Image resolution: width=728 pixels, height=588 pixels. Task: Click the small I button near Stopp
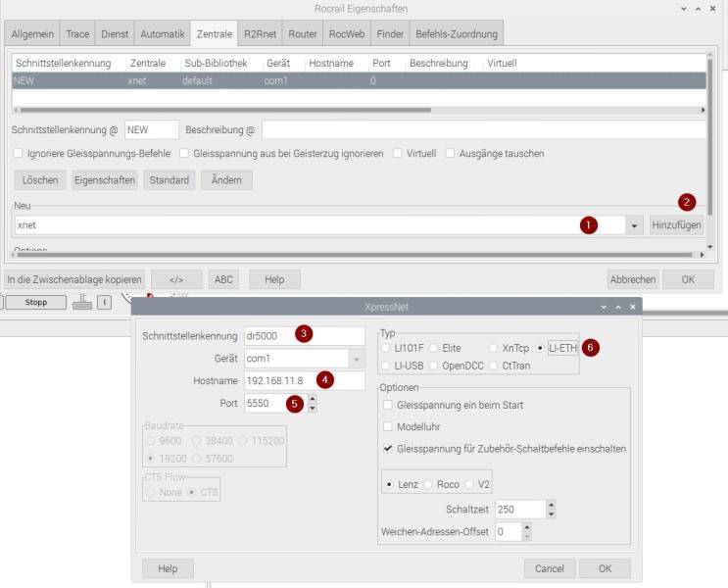pos(105,303)
